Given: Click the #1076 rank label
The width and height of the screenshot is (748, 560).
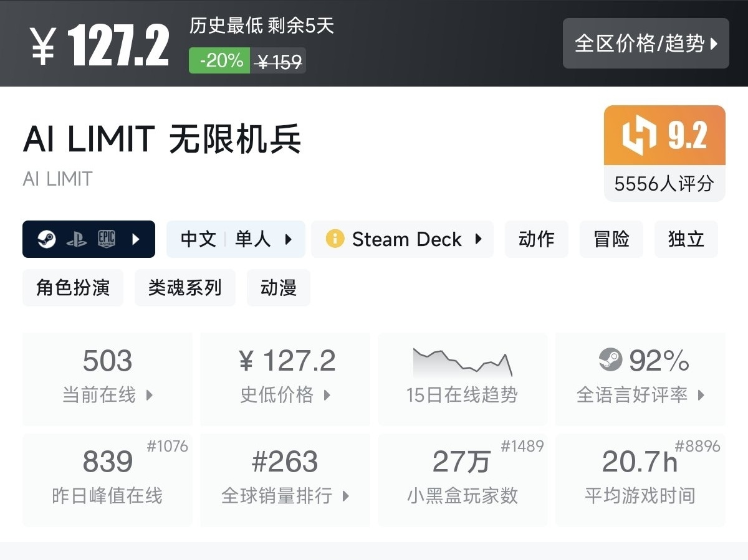Looking at the screenshot, I should click(168, 446).
